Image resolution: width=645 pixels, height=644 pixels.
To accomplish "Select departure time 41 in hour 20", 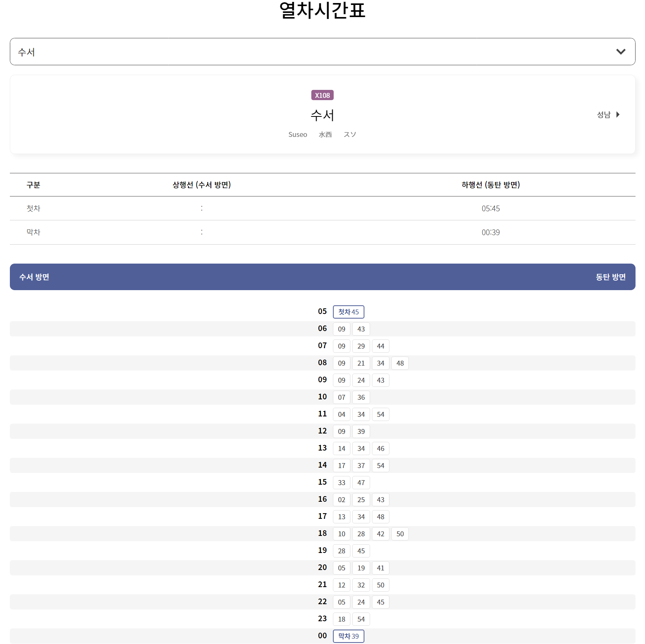I will [381, 568].
